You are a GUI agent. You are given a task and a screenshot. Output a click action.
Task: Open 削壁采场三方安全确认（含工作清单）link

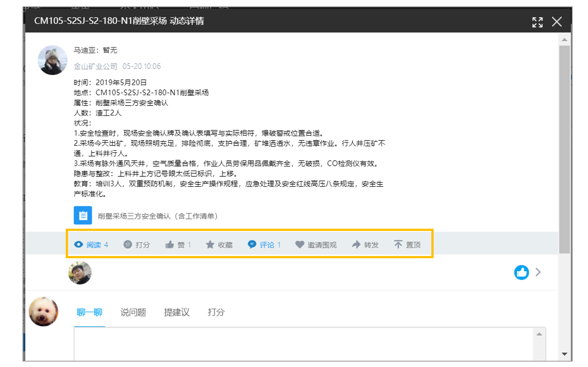(158, 216)
